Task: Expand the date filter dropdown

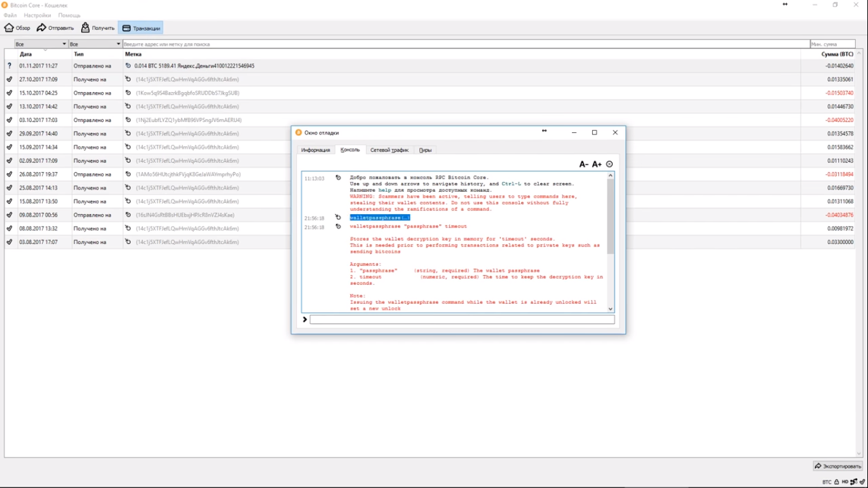Action: [x=41, y=44]
